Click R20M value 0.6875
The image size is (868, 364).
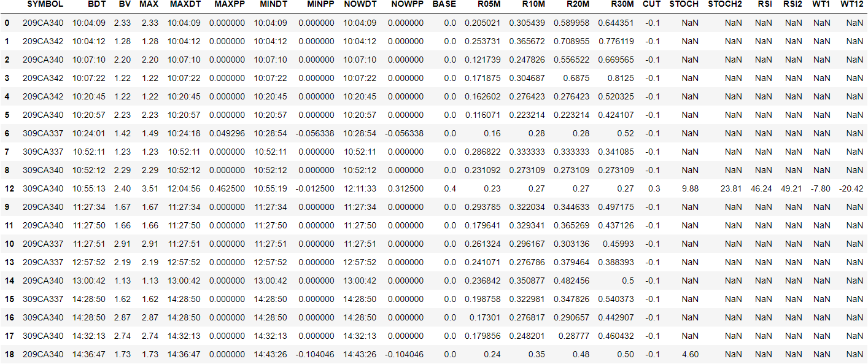pyautogui.click(x=577, y=79)
